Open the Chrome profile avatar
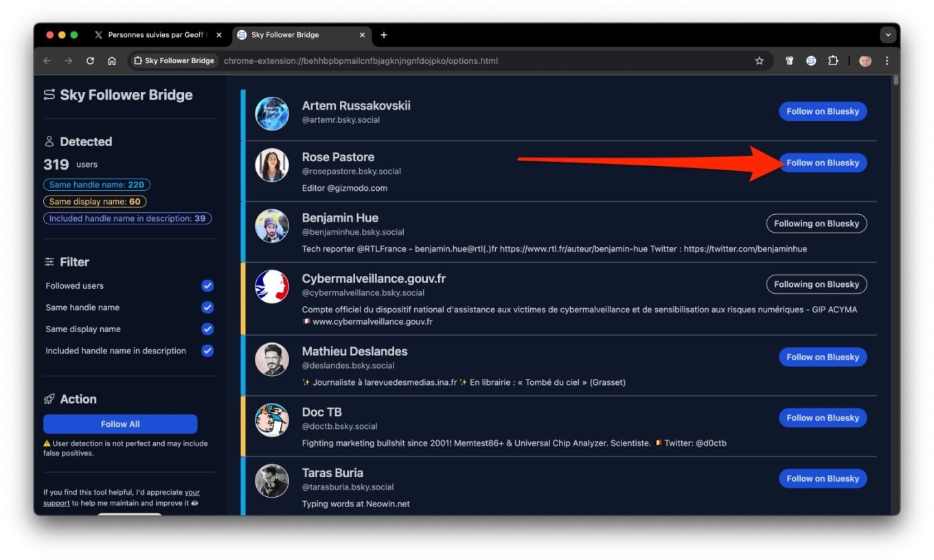The image size is (934, 560). pos(865,60)
